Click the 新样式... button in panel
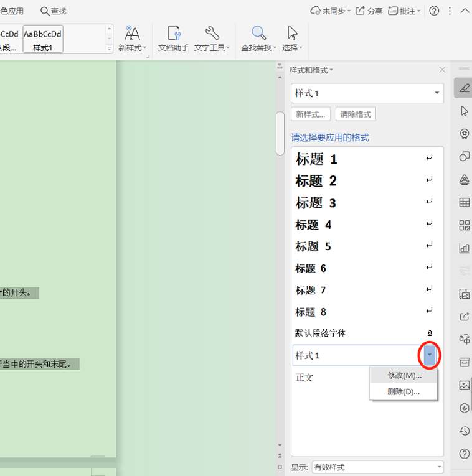This screenshot has height=476, width=472. 311,114
